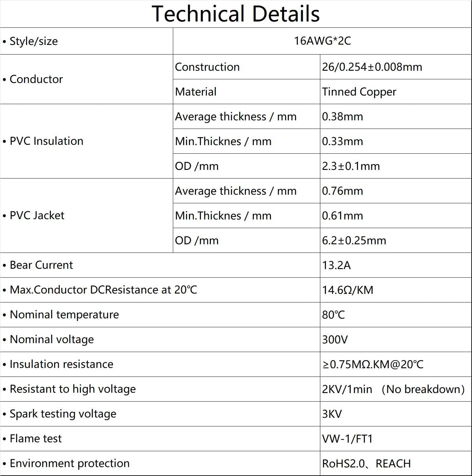
Task: Select the Bear Current 13.2A value
Action: click(336, 265)
